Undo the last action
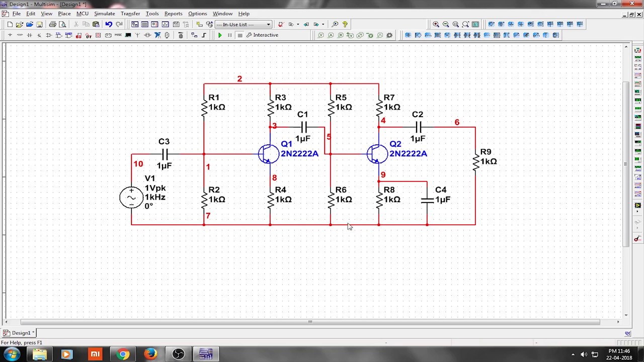 coord(109,24)
